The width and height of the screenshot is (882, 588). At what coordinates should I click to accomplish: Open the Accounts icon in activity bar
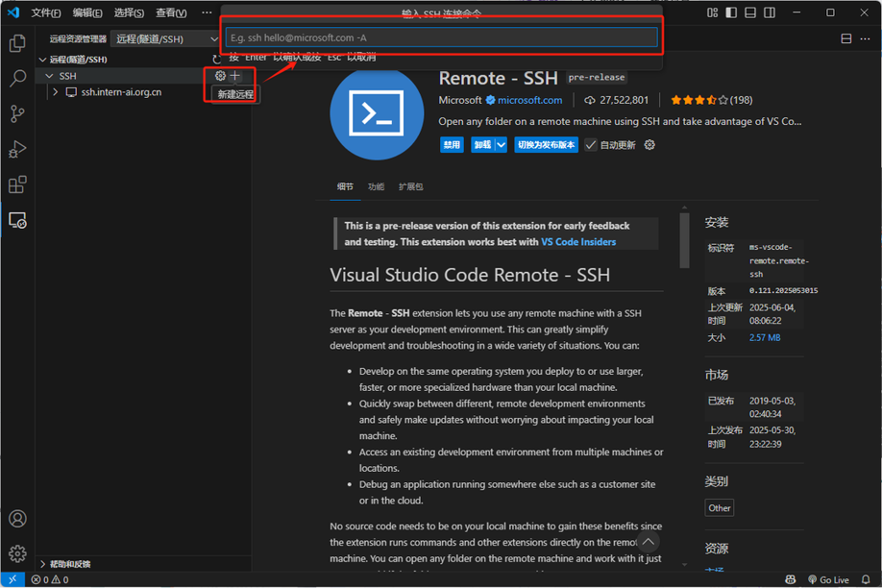[17, 518]
